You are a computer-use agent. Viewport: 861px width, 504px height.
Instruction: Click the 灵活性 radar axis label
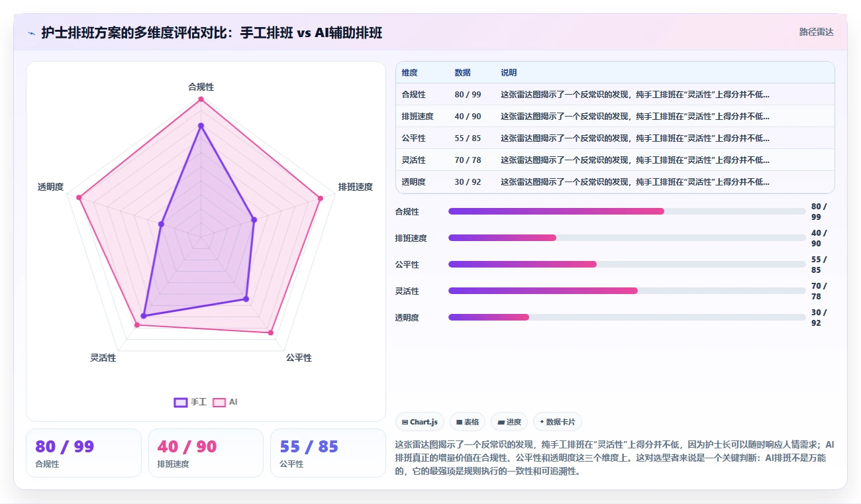tap(103, 358)
